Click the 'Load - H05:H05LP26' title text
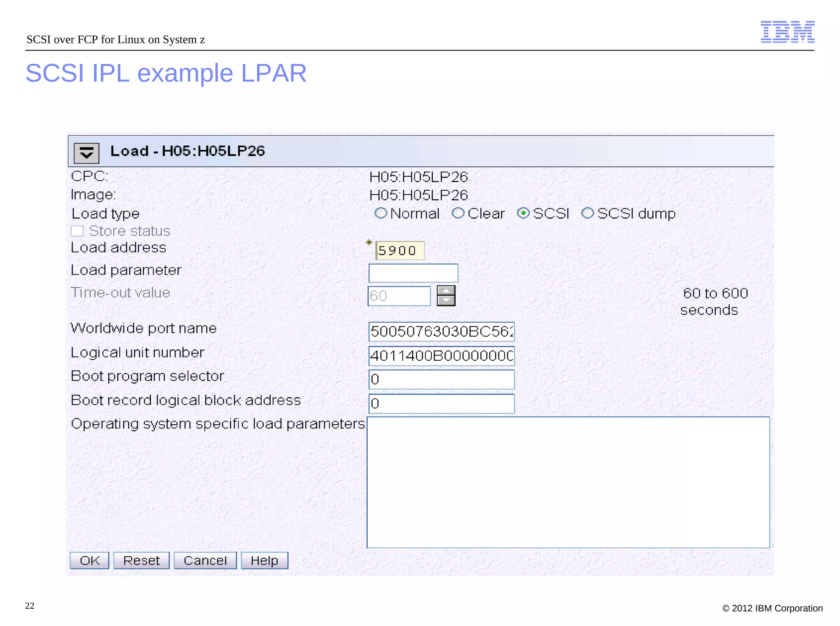Image resolution: width=840 pixels, height=626 pixels. click(x=187, y=151)
